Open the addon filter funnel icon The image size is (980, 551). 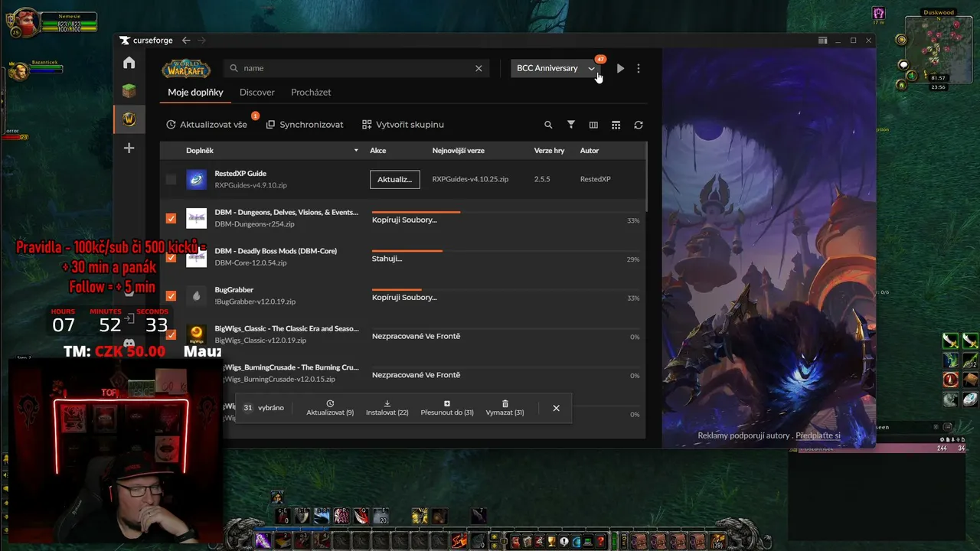point(570,125)
